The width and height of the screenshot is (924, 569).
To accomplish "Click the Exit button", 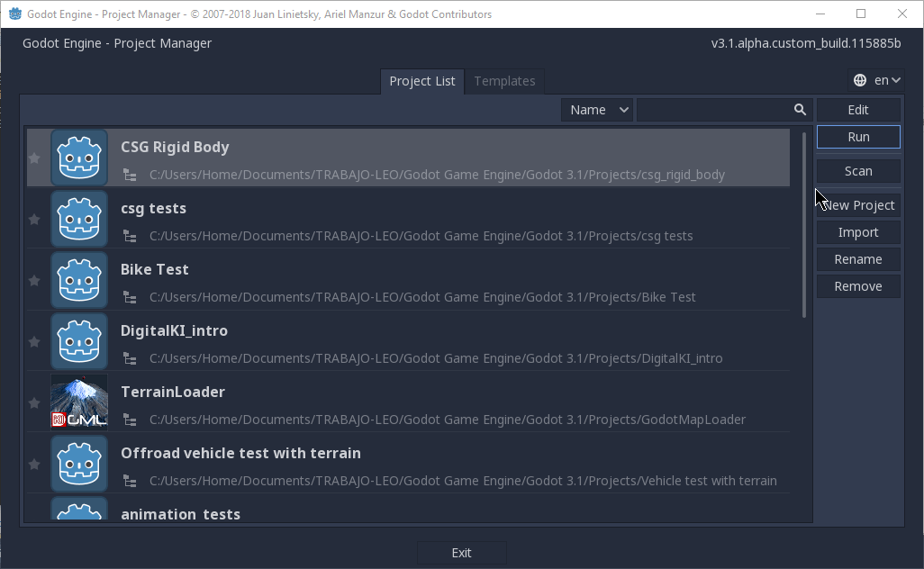I will coord(461,553).
